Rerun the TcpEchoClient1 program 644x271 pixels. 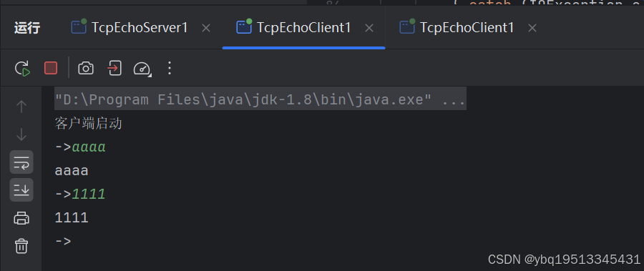tap(23, 68)
